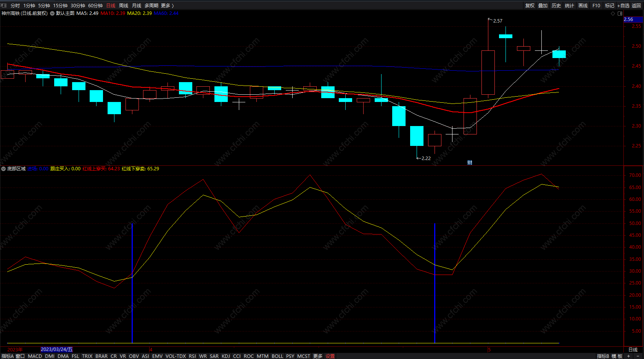
Task: Click the 红线下穿卖 value label
Action: (140, 169)
